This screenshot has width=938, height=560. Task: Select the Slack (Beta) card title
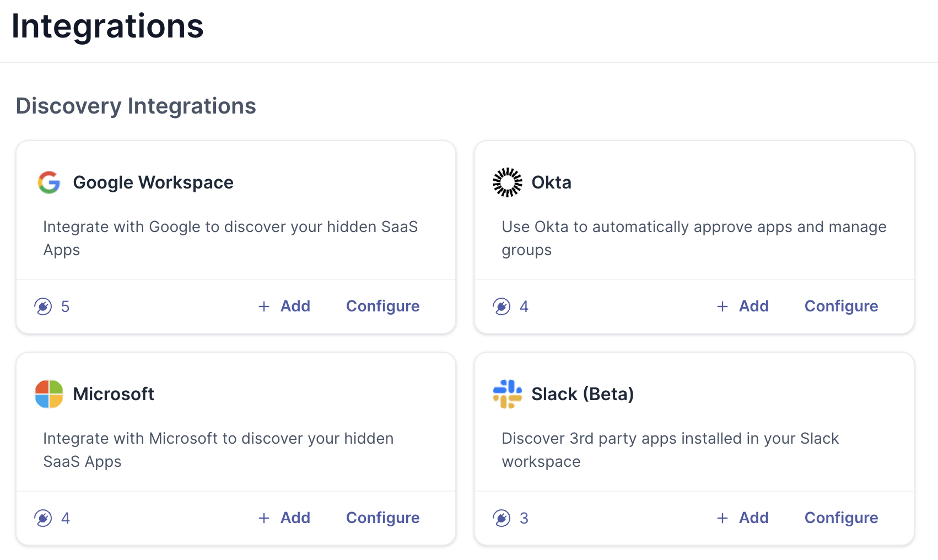[583, 394]
